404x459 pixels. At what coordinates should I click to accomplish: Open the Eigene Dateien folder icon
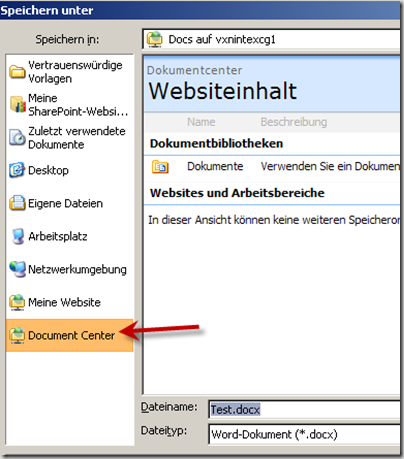pos(17,203)
